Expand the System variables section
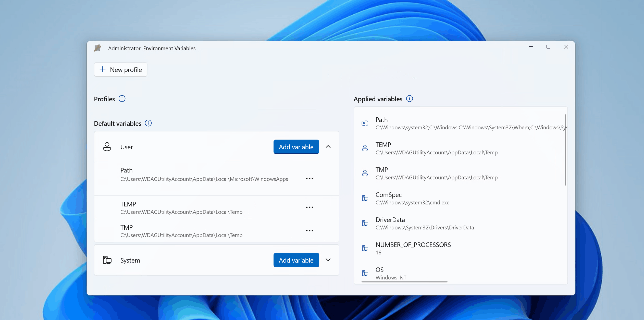This screenshot has width=644, height=320. coord(328,260)
